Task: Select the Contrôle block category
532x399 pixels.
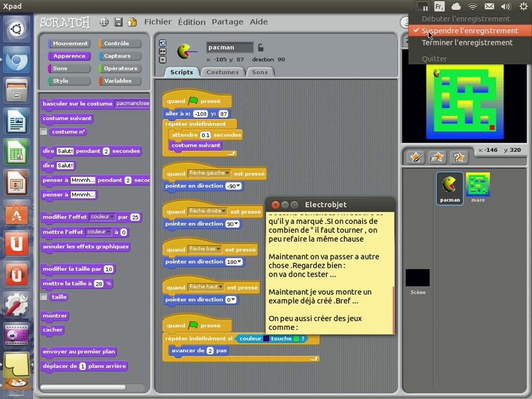Action: point(120,43)
